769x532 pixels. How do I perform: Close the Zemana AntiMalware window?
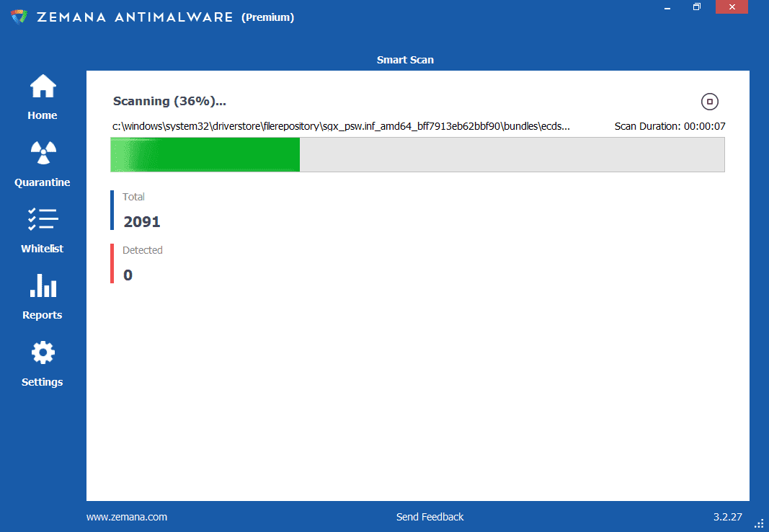tap(732, 7)
